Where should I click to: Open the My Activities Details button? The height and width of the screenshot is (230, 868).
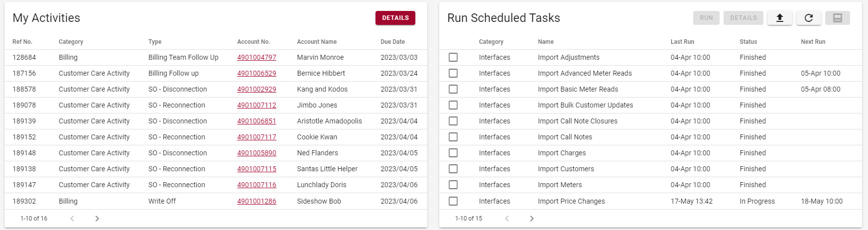tap(395, 18)
